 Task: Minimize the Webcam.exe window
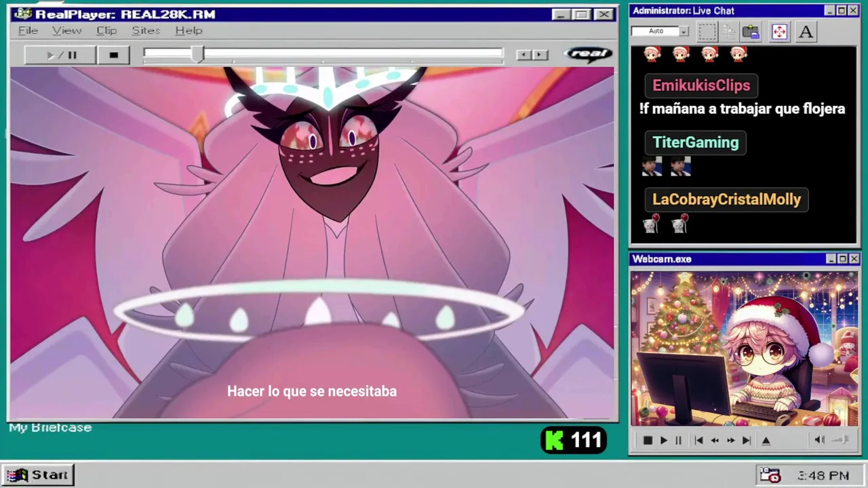(x=831, y=259)
